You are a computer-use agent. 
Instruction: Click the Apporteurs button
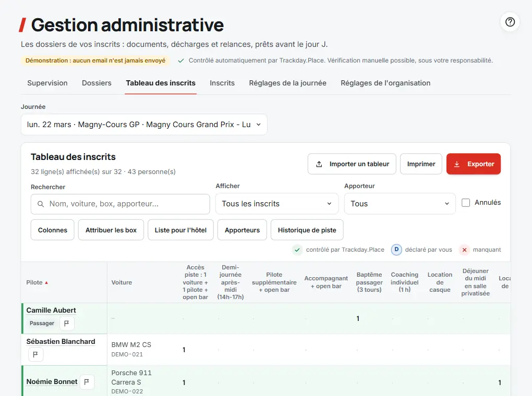click(x=242, y=230)
